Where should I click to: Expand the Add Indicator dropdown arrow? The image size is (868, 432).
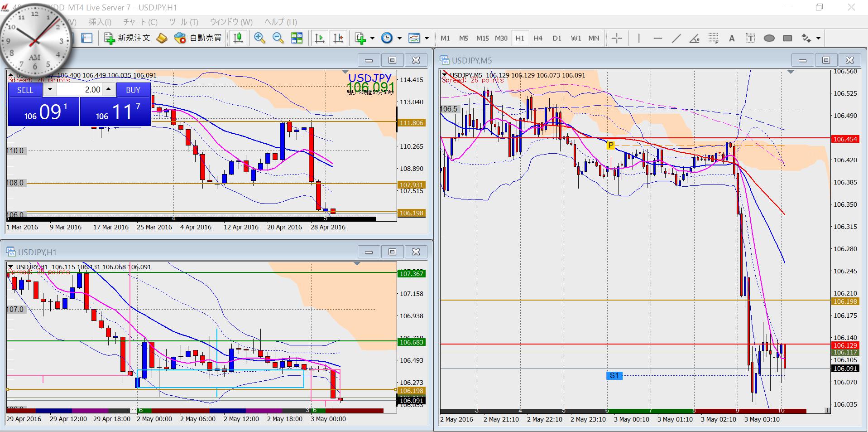tap(372, 38)
